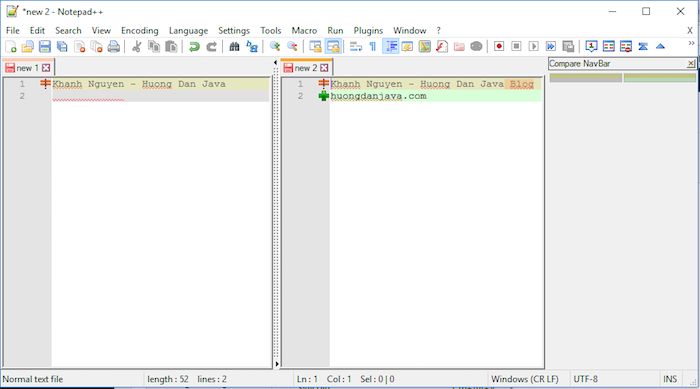Image resolution: width=700 pixels, height=389 pixels.
Task: Open the Language menu
Action: click(188, 30)
